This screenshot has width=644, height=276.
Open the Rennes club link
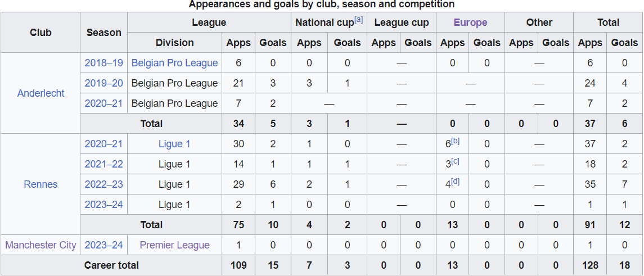click(40, 184)
